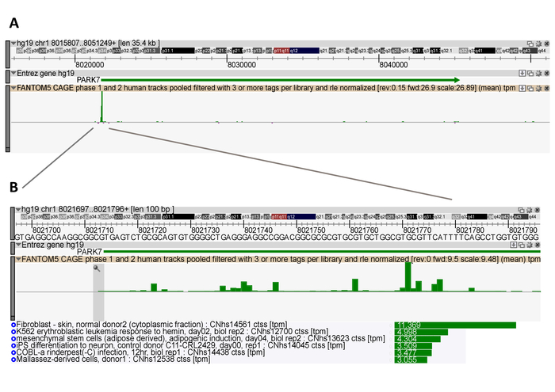Close the 35.4 kb chr1 ideogram track
The width and height of the screenshot is (555, 392).
click(x=546, y=44)
